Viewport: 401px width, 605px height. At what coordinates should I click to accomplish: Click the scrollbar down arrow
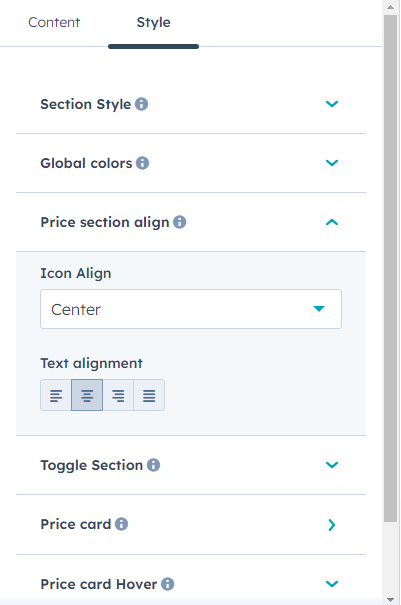pyautogui.click(x=391, y=600)
